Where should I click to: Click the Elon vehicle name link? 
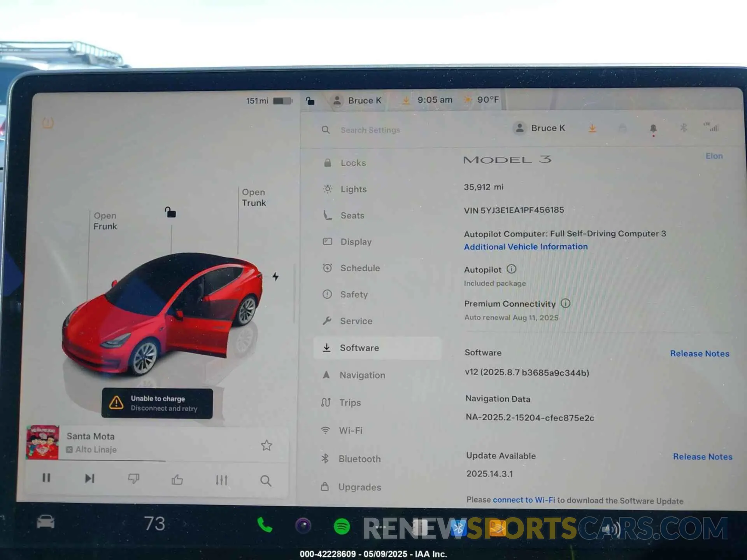[714, 156]
